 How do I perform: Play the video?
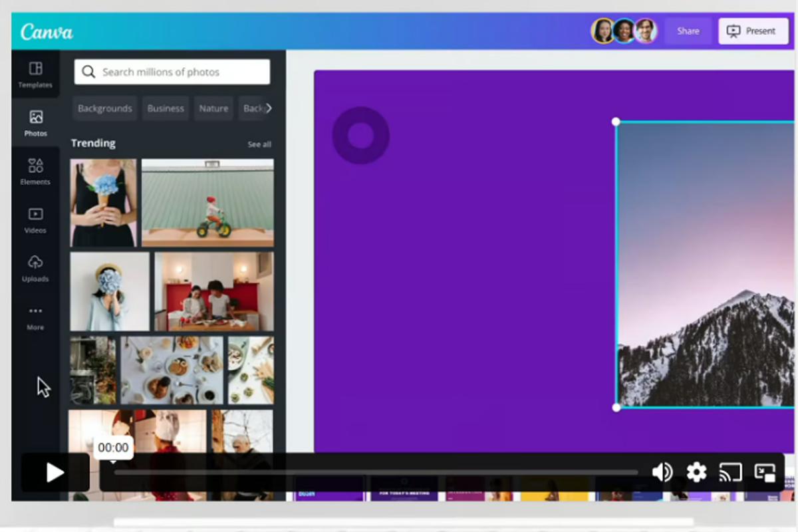pos(55,473)
